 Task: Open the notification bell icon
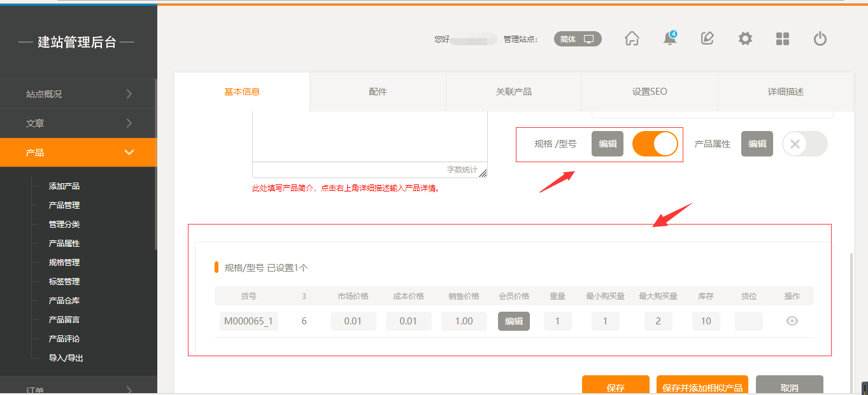(x=669, y=39)
